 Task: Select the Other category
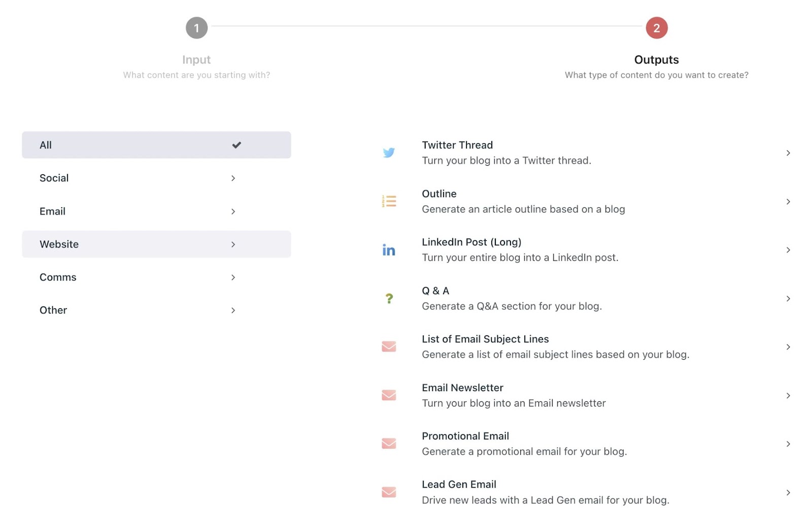click(x=53, y=310)
